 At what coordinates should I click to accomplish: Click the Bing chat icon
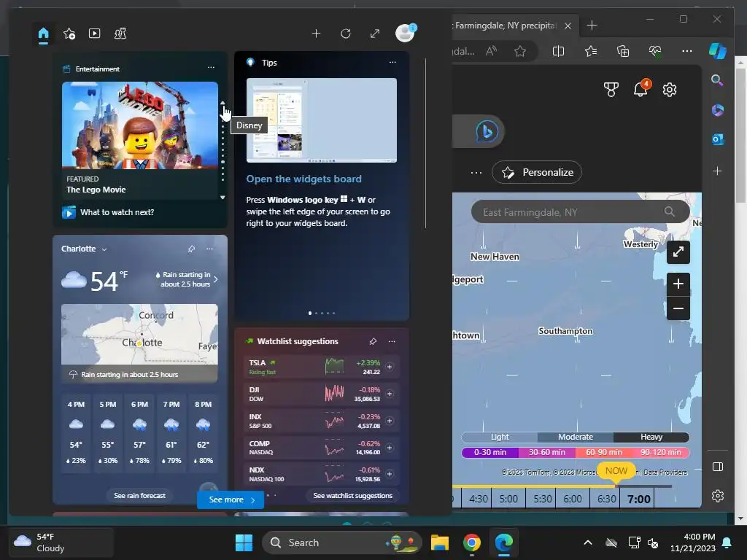[487, 131]
